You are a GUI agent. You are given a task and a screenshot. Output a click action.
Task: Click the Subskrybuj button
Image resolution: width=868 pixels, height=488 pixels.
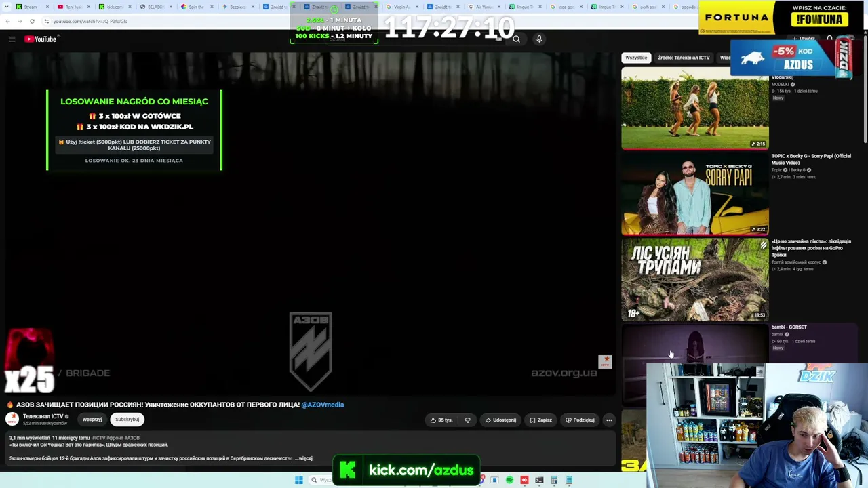click(x=127, y=420)
